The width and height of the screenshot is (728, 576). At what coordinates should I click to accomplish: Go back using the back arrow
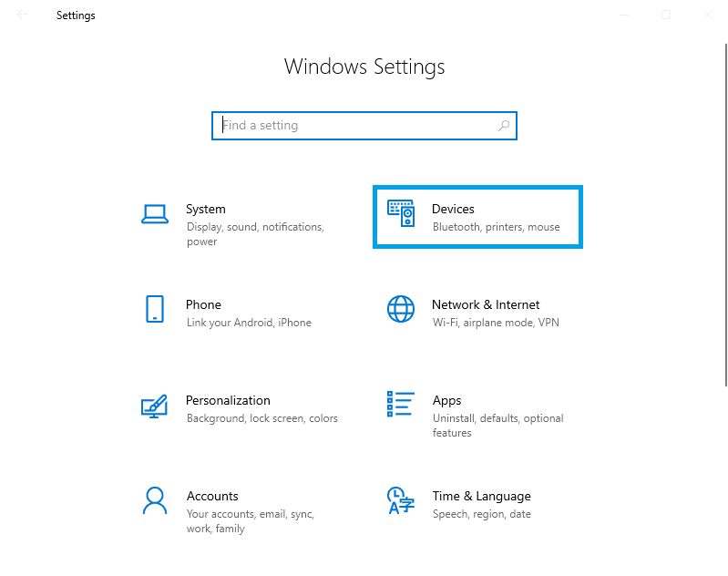(22, 15)
